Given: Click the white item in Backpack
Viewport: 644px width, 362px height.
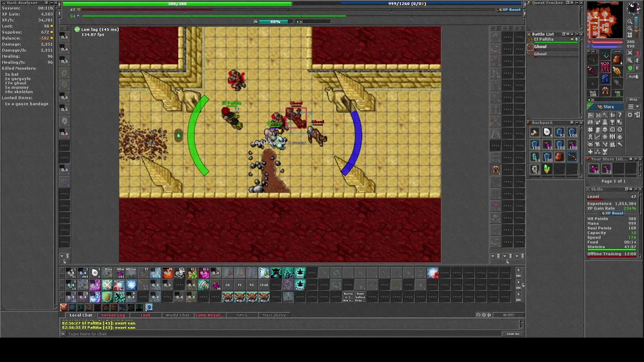Looking at the screenshot, I should pyautogui.click(x=547, y=132).
